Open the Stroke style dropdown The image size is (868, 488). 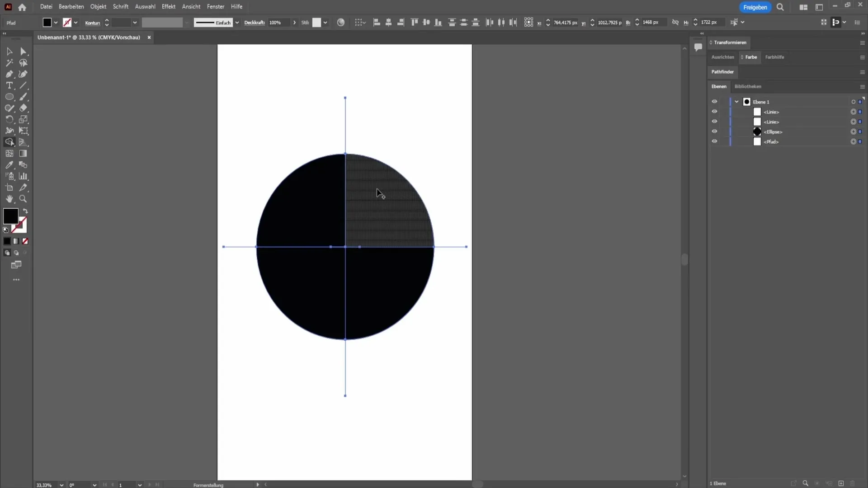(237, 23)
